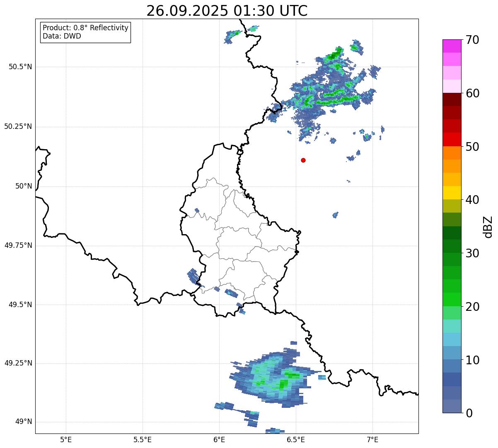Click the 'Data: DWD' label
498x448 pixels.
pyautogui.click(x=62, y=36)
